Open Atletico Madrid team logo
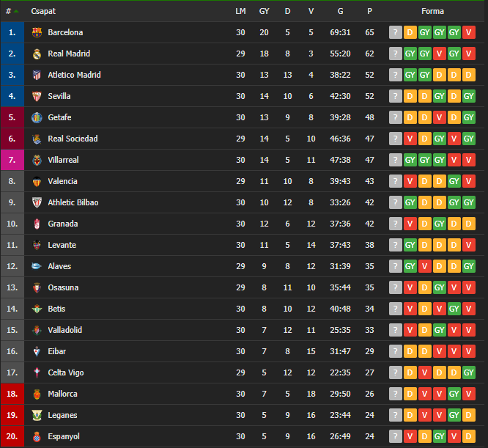 pos(37,75)
